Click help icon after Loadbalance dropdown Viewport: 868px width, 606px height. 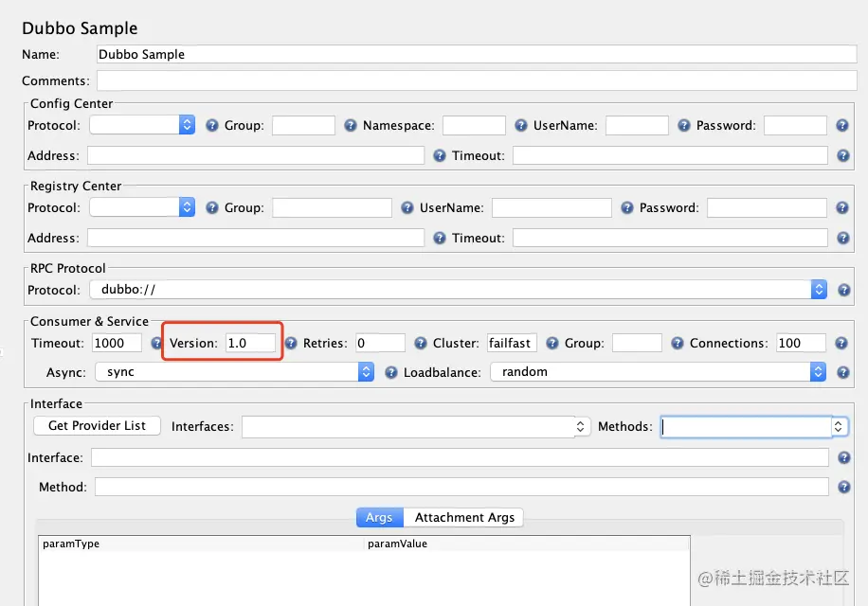(843, 373)
